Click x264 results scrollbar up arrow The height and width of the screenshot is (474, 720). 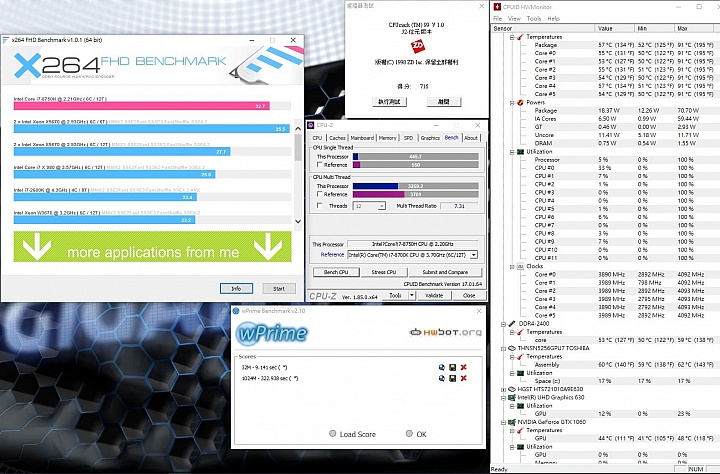tap(298, 129)
